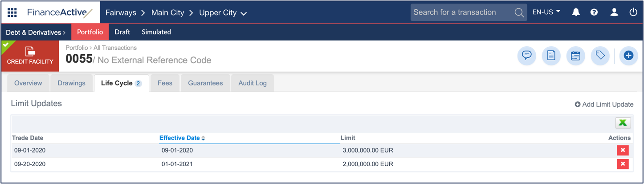Image resolution: width=644 pixels, height=184 pixels.
Task: Export limit updates to Excel
Action: [x=623, y=123]
